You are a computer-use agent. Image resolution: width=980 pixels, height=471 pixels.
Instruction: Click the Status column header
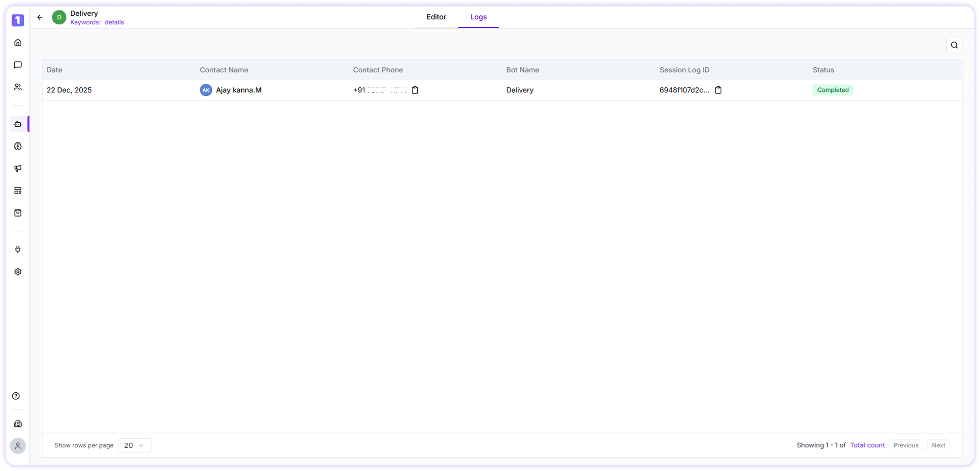coord(823,70)
